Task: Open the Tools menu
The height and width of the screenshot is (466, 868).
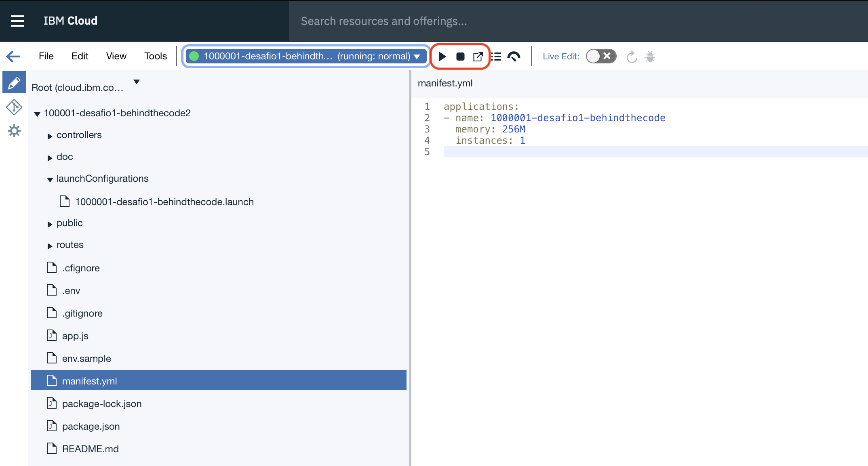Action: click(156, 56)
